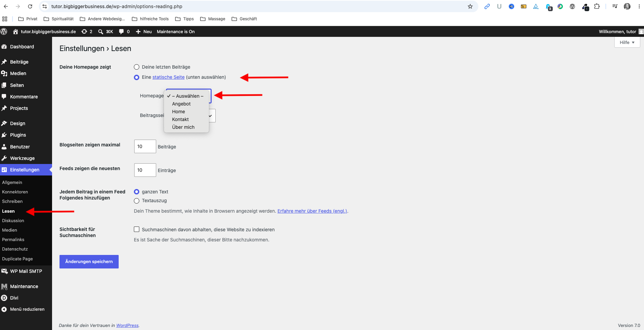Open the WordPress link in footer

127,325
